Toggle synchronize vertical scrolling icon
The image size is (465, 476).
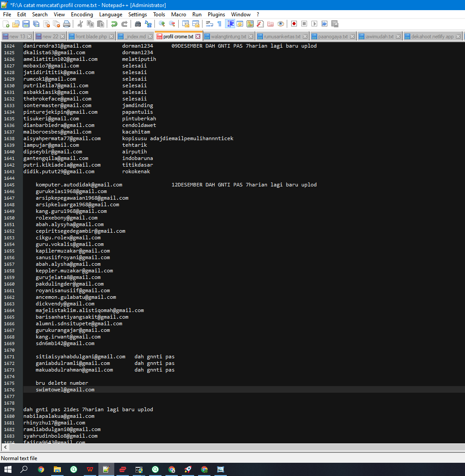click(x=185, y=24)
